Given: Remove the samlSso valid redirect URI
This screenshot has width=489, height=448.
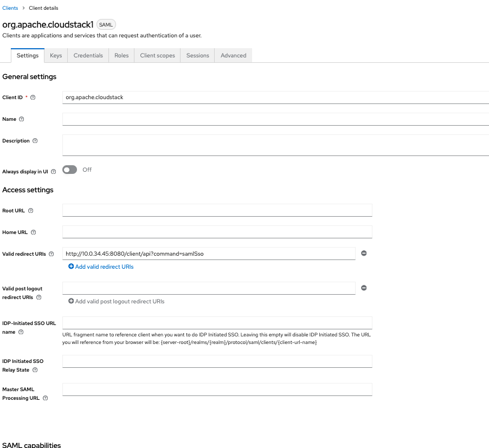Looking at the screenshot, I should click(364, 254).
